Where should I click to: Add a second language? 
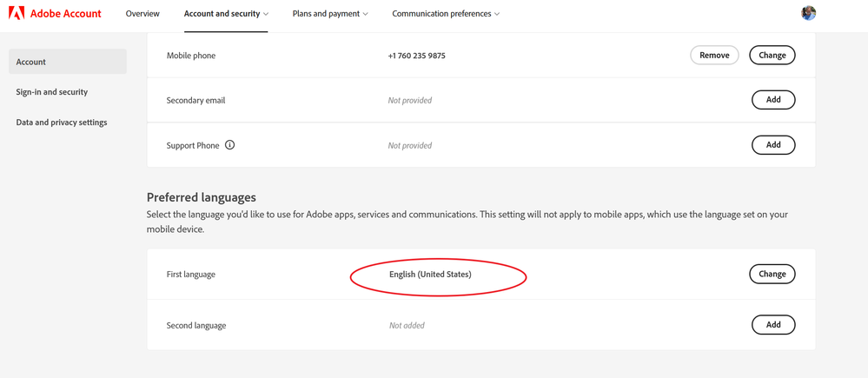tap(773, 325)
